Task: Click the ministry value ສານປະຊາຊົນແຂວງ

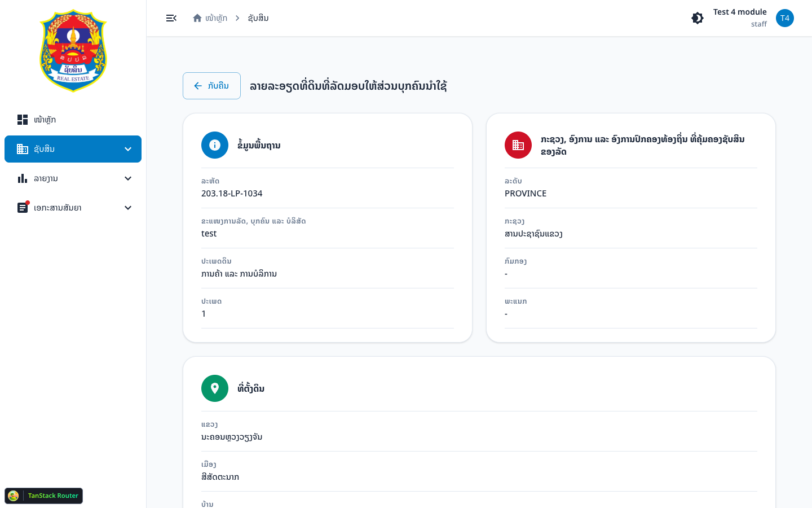Action: (x=533, y=234)
